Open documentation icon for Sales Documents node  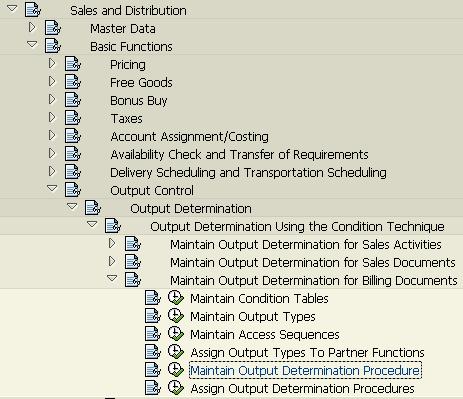coord(133,262)
